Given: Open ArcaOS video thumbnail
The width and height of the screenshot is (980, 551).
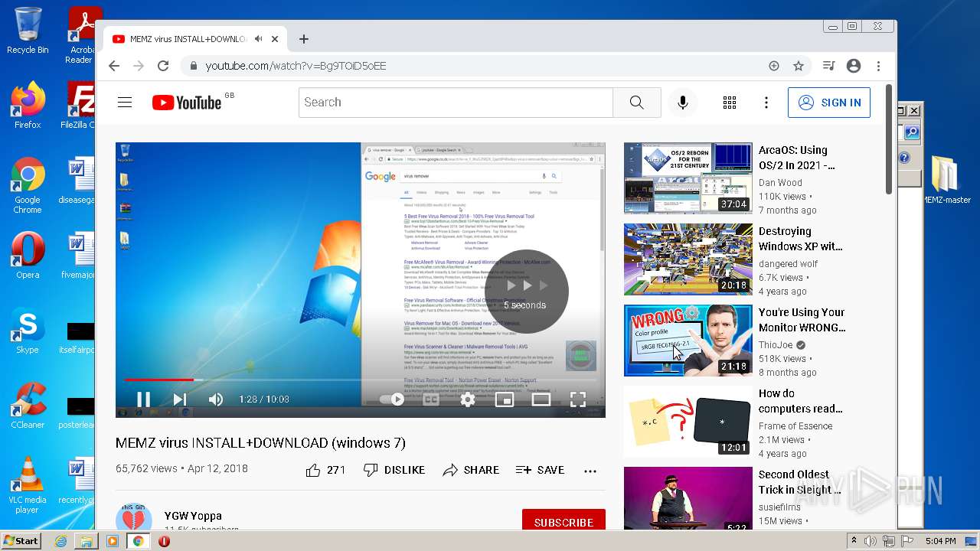Looking at the screenshot, I should pyautogui.click(x=688, y=178).
